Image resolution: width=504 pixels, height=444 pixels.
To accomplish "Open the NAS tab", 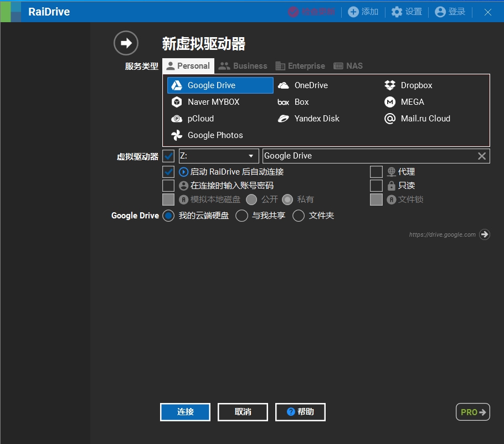I will (348, 66).
